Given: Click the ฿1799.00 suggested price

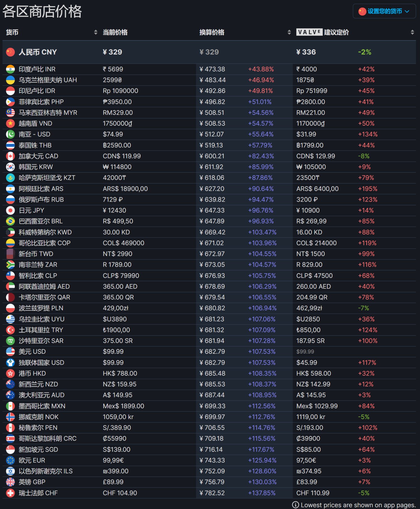Looking at the screenshot, I should coord(310,145).
